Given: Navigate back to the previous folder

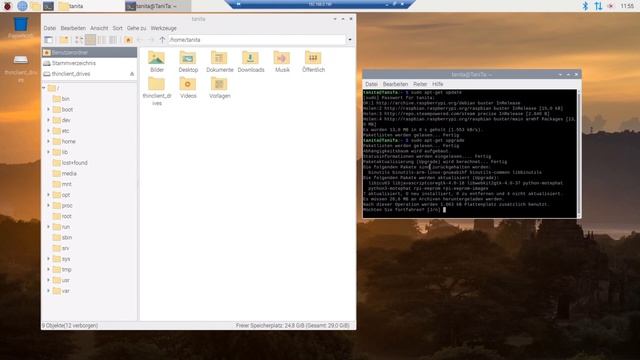Looking at the screenshot, I should 140,40.
